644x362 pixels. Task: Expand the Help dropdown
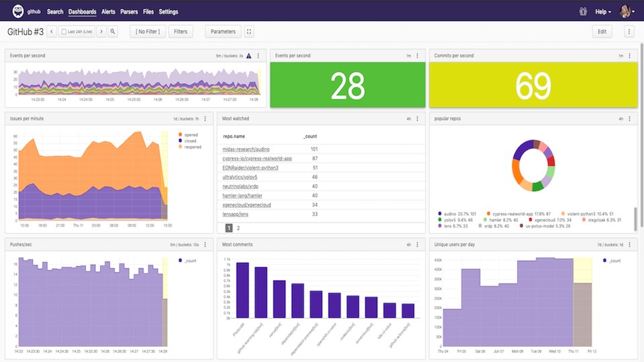[603, 12]
